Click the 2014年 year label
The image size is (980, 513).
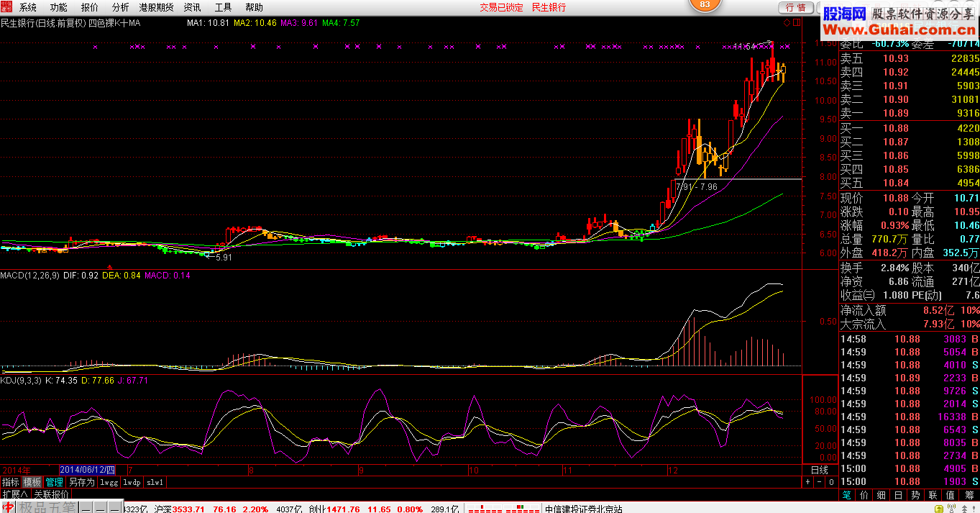coord(16,469)
